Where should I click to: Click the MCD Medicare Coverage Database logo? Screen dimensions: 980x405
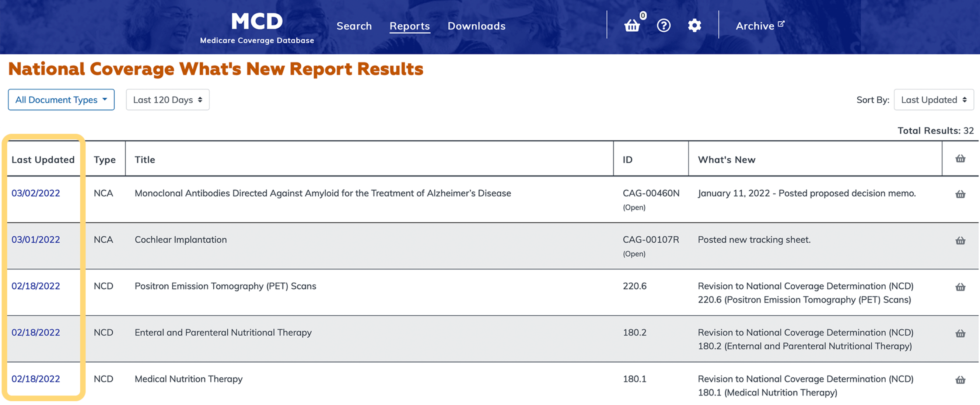click(257, 27)
